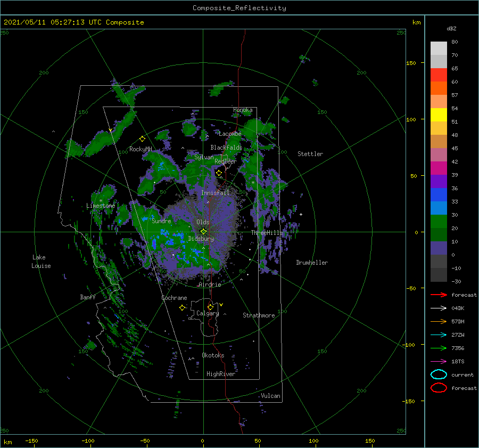Viewport: 479px width, 448px height.
Task: Click the red forecast ellipse in legend
Action: coord(439,388)
